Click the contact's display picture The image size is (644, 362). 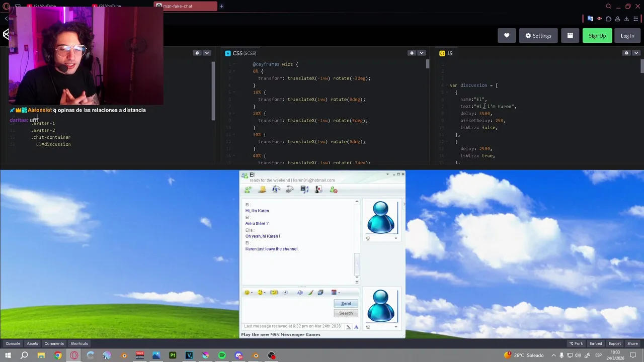[x=381, y=218]
